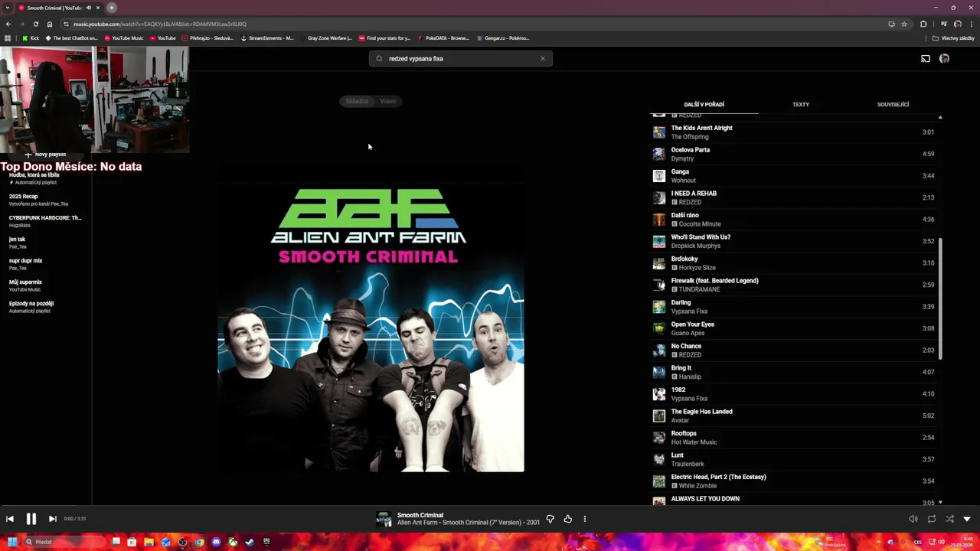The image size is (980, 551).
Task: Select Electric Head, Part 2 track
Action: point(795,481)
